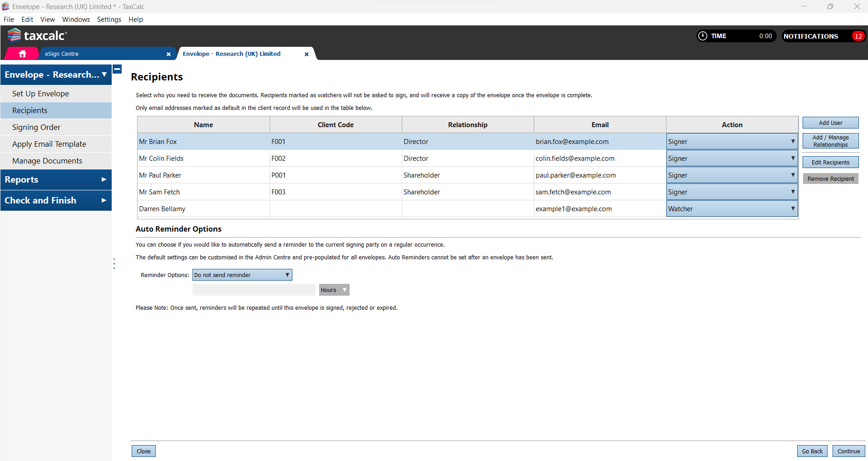Click the TaxCalc logo
Screen dimensions: 868x461
(37, 35)
